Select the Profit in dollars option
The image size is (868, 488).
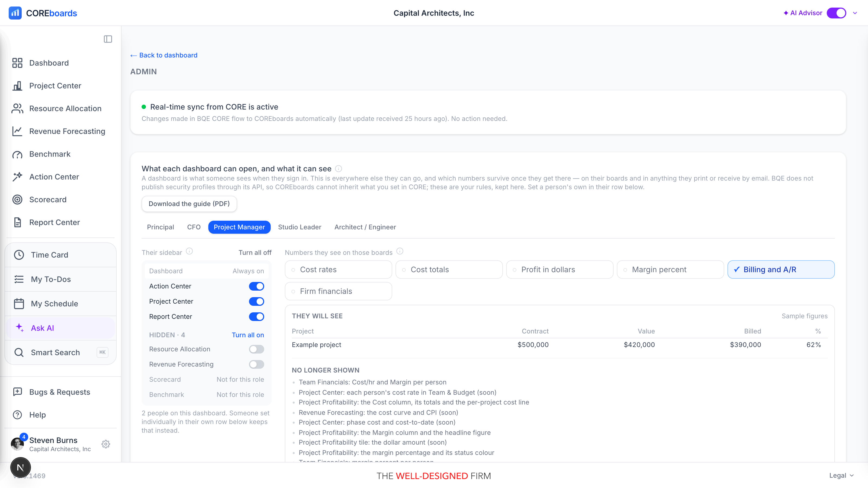(x=560, y=269)
